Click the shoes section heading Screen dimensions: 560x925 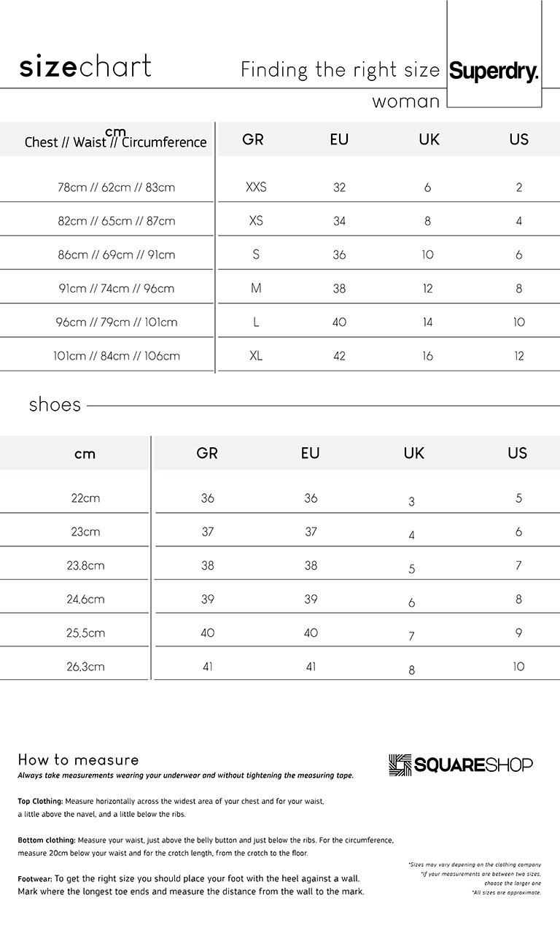pyautogui.click(x=55, y=405)
